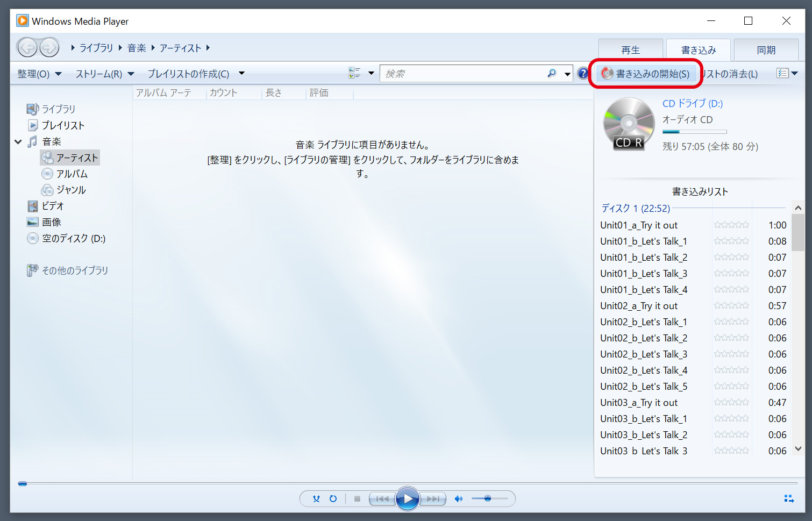Click 書き込みの開始(S) button
The image size is (812, 521).
[x=645, y=74]
